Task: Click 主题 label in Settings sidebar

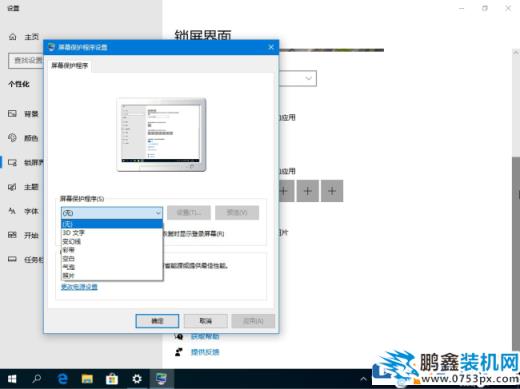Action: [x=31, y=187]
